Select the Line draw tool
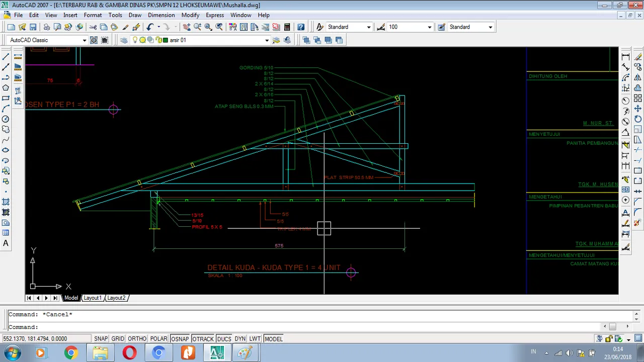Image resolution: width=644 pixels, height=362 pixels. pos(6,56)
